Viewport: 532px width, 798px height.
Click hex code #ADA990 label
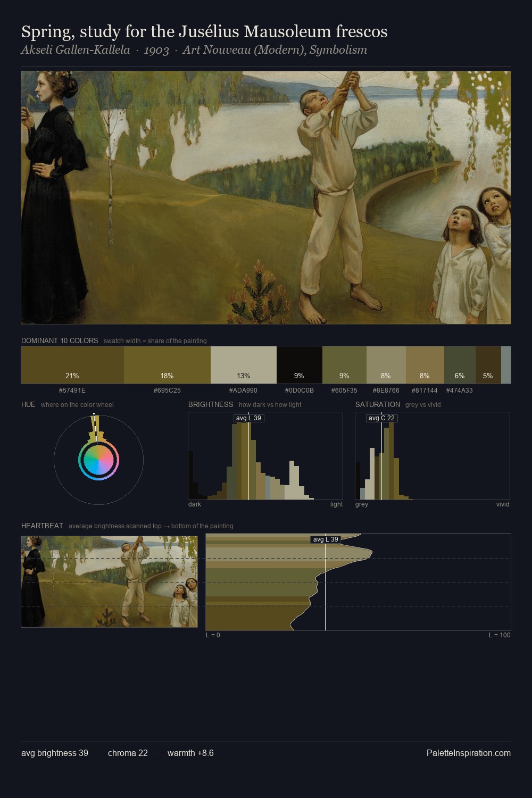point(244,390)
